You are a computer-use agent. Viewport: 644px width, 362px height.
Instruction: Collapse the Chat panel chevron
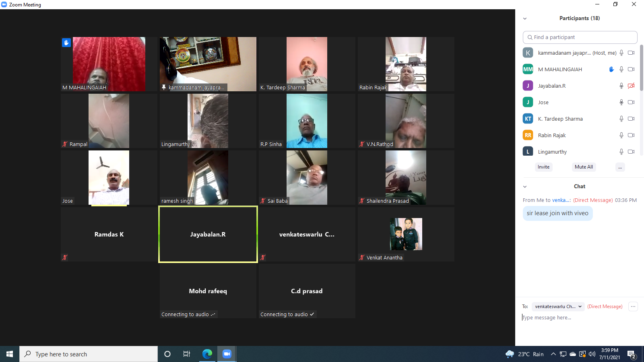click(525, 187)
